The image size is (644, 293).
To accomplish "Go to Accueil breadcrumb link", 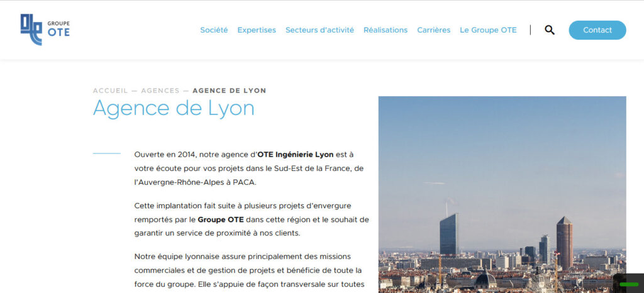I will tap(111, 91).
